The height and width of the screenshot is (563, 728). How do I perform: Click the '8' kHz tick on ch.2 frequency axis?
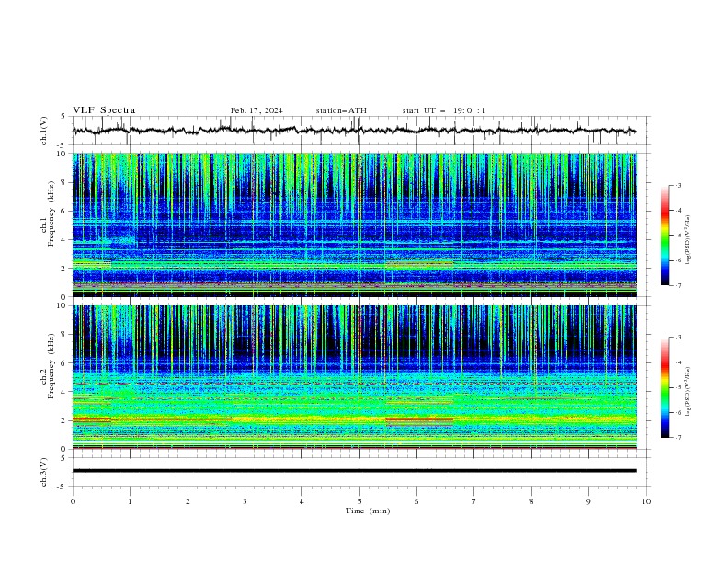(x=64, y=335)
